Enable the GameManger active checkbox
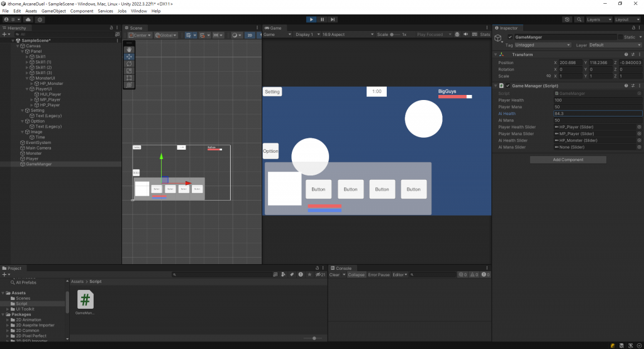Image resolution: width=644 pixels, height=349 pixels. pos(510,37)
